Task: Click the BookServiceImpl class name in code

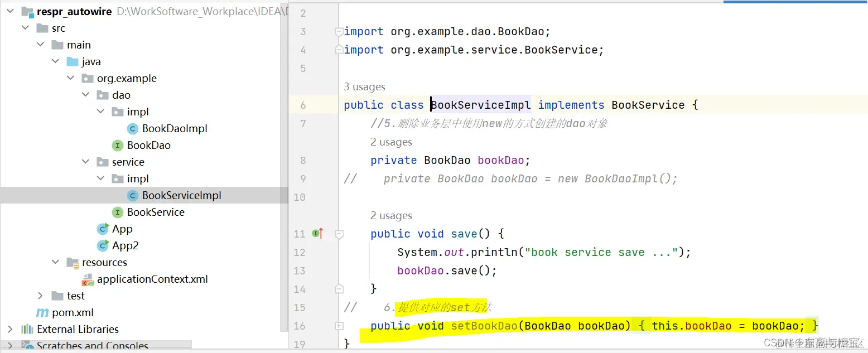Action: click(481, 105)
